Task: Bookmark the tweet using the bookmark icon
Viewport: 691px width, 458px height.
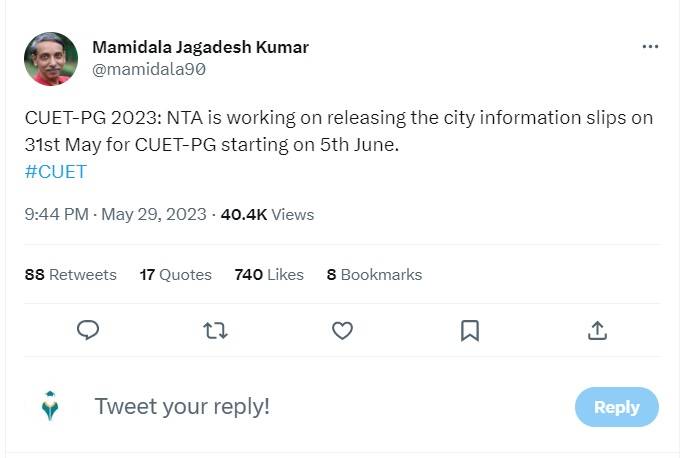Action: pyautogui.click(x=469, y=330)
